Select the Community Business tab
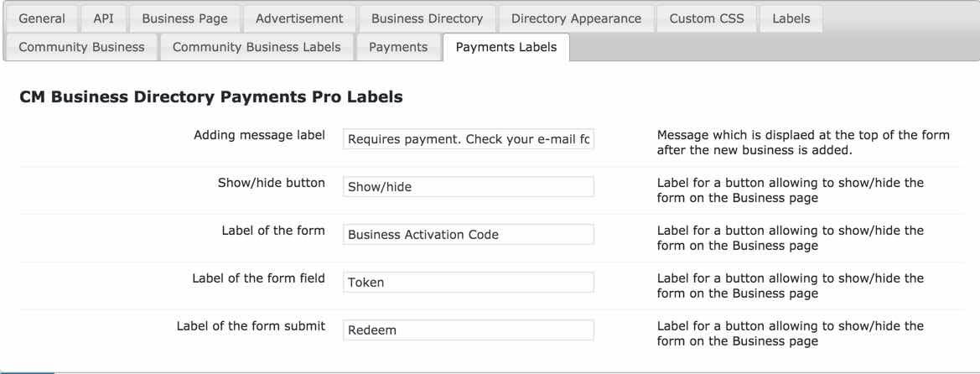Viewport: 980px width, 374px height. pos(81,47)
